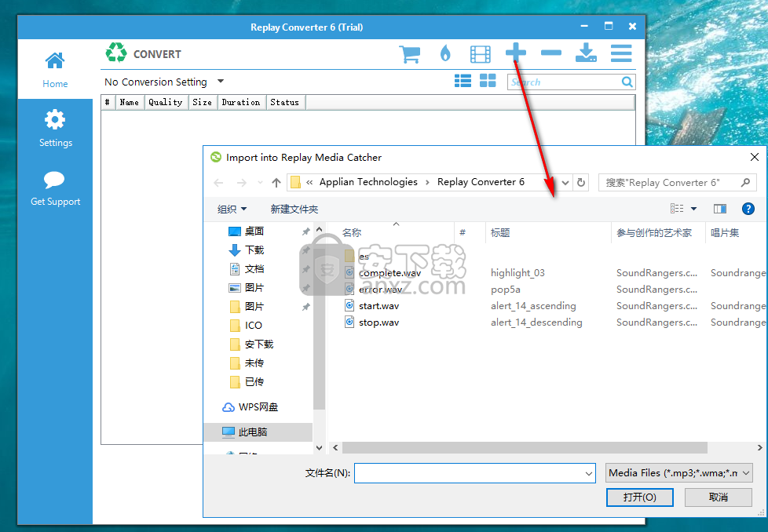Click the 打开(O) open button
The width and height of the screenshot is (768, 532).
[x=640, y=497]
